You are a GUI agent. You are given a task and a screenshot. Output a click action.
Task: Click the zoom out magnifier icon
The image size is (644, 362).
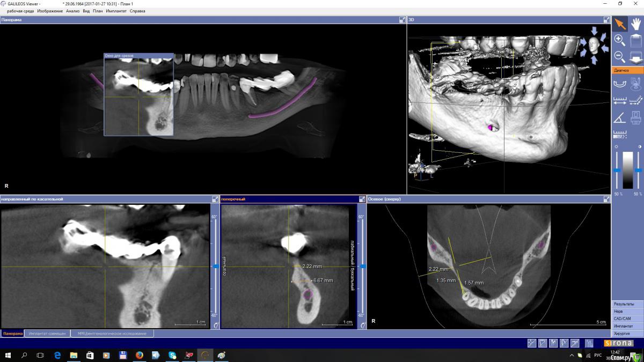click(619, 56)
